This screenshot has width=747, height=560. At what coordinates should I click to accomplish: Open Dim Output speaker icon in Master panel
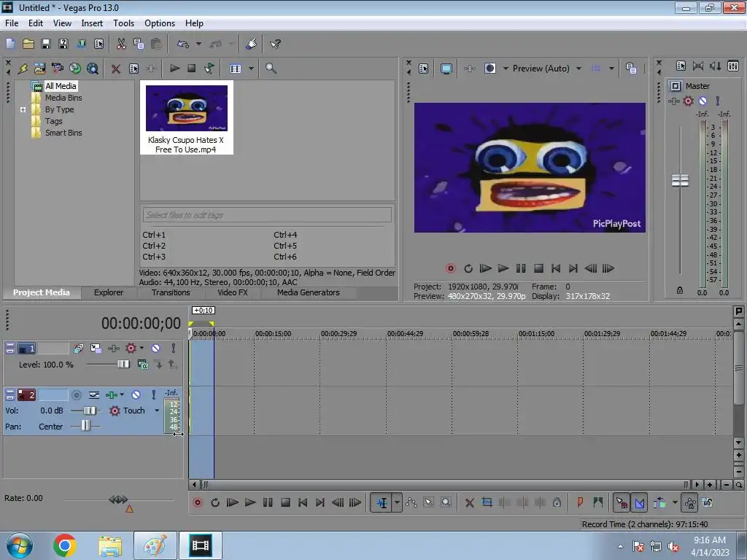[715, 66]
